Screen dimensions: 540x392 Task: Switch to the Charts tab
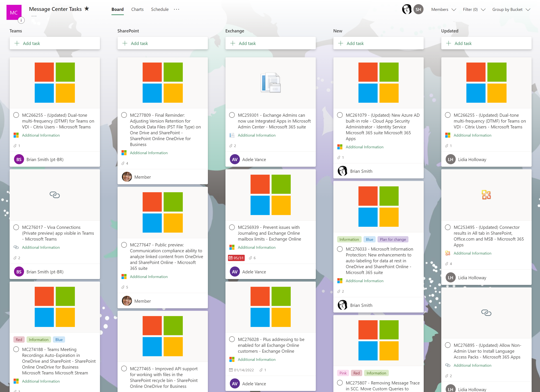[x=137, y=10]
